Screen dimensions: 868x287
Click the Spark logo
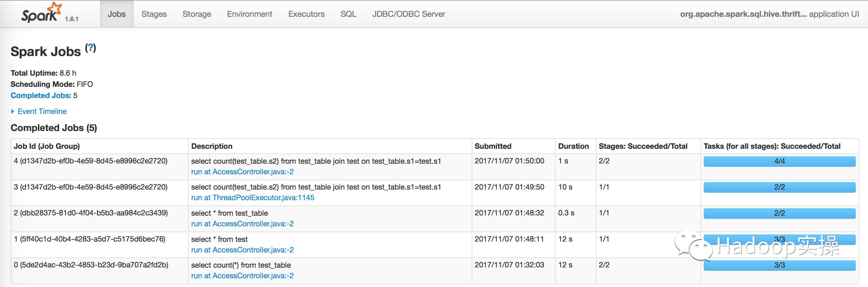pyautogui.click(x=41, y=13)
